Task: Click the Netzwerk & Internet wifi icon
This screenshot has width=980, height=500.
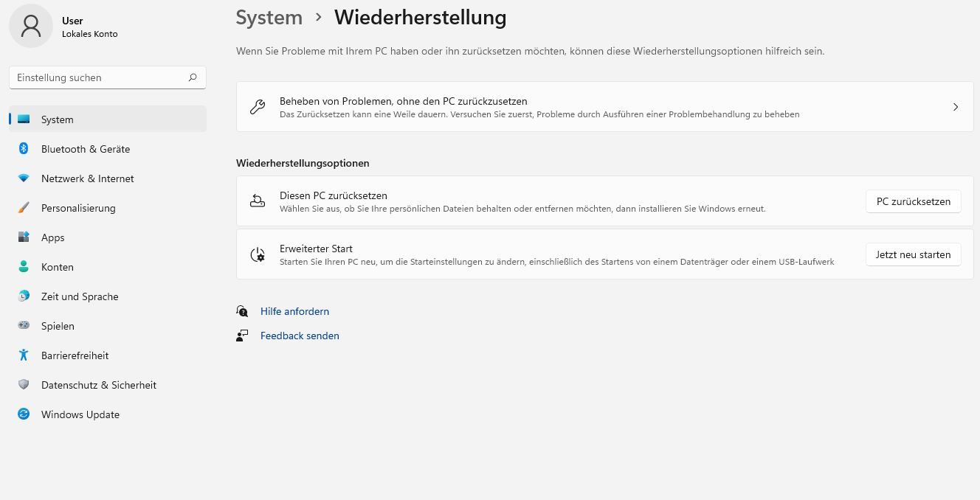Action: (x=24, y=178)
